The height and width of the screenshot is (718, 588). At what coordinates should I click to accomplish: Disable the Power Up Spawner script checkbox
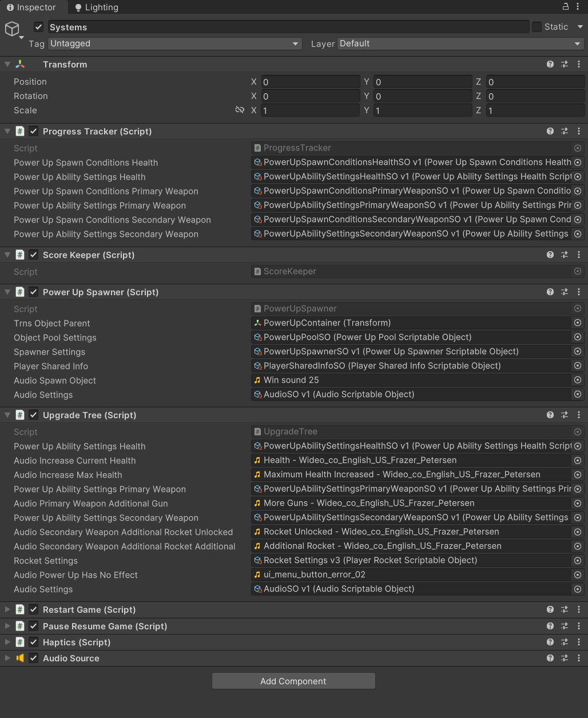[x=34, y=292]
